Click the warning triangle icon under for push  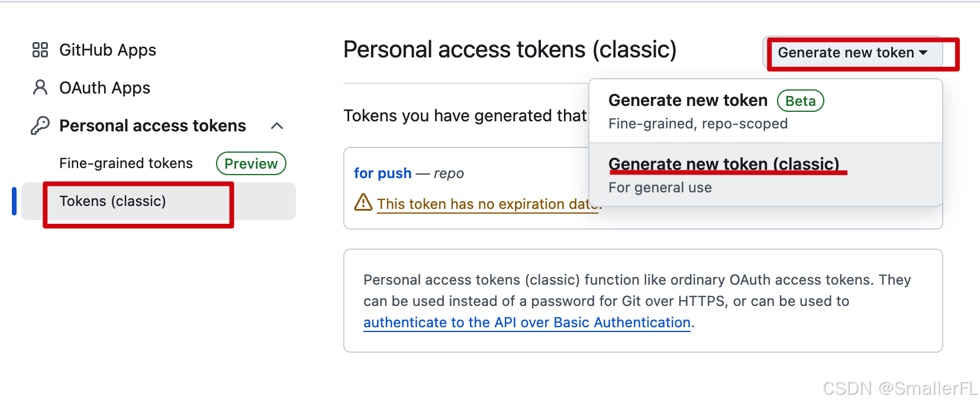tap(363, 202)
